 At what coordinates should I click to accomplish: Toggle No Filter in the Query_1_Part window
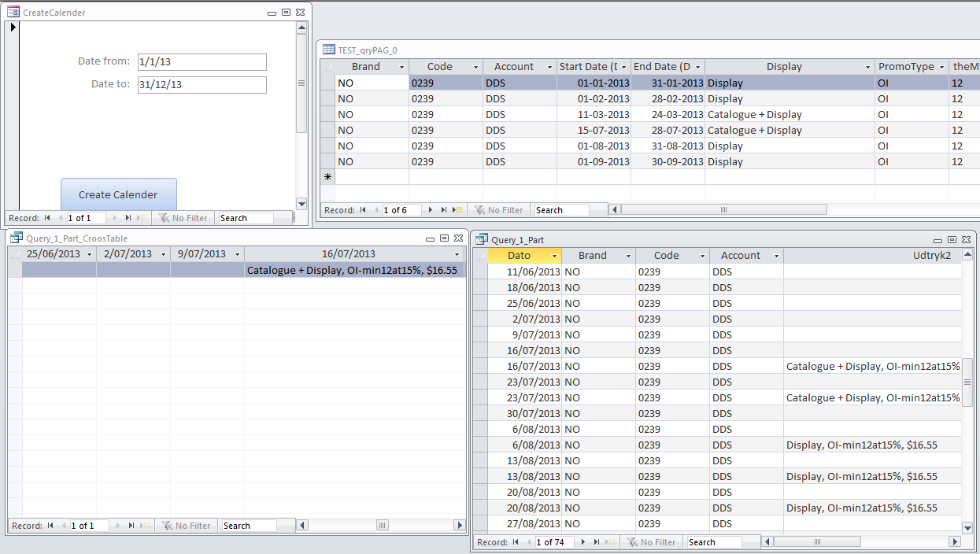651,542
